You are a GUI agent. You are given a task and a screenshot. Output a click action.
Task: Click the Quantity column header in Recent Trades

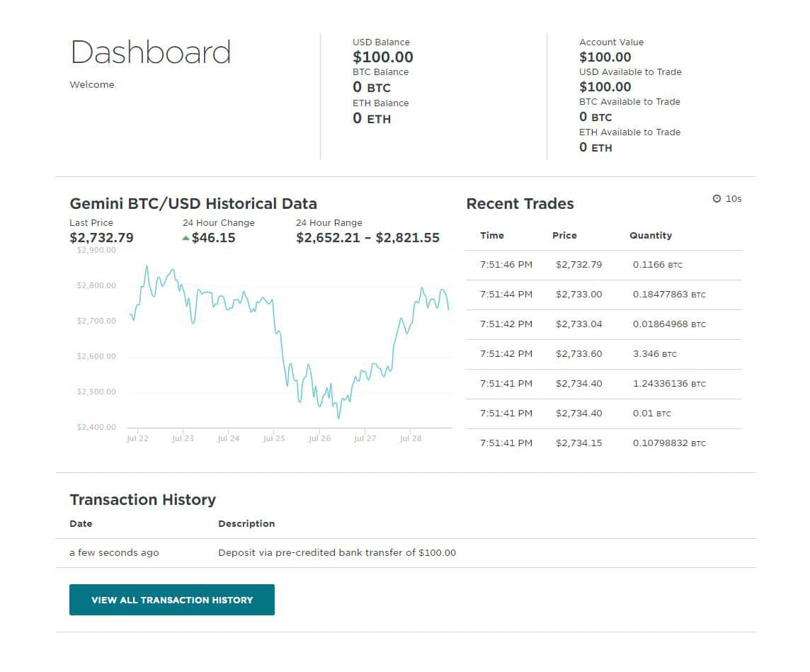tap(651, 235)
